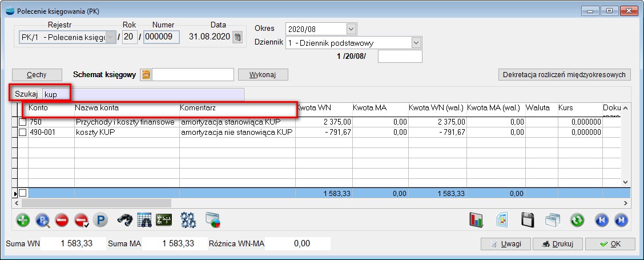The height and width of the screenshot is (260, 644).
Task: Open the calendar icon next to date 31.08.2020
Action: click(x=238, y=37)
